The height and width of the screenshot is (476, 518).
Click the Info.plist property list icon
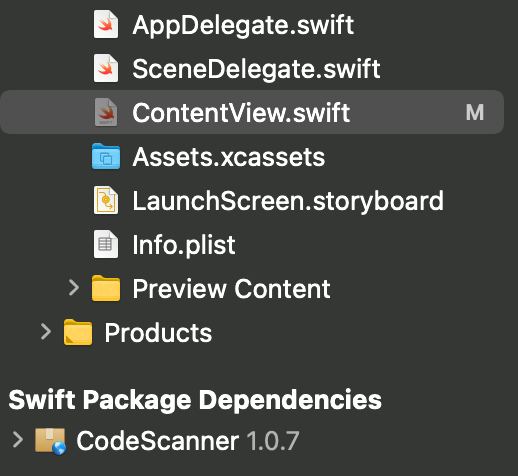click(x=106, y=244)
